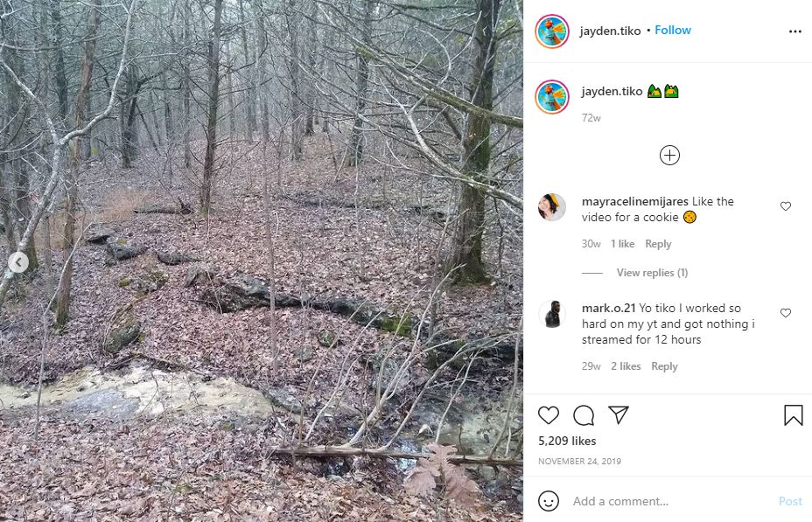The width and height of the screenshot is (812, 522).
Task: Reply to mark.o.21's comment
Action: coord(664,365)
